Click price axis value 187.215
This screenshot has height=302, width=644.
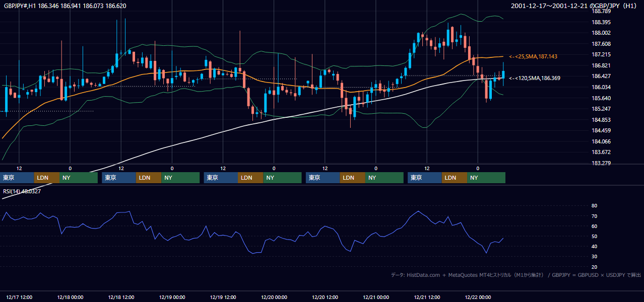(601, 55)
